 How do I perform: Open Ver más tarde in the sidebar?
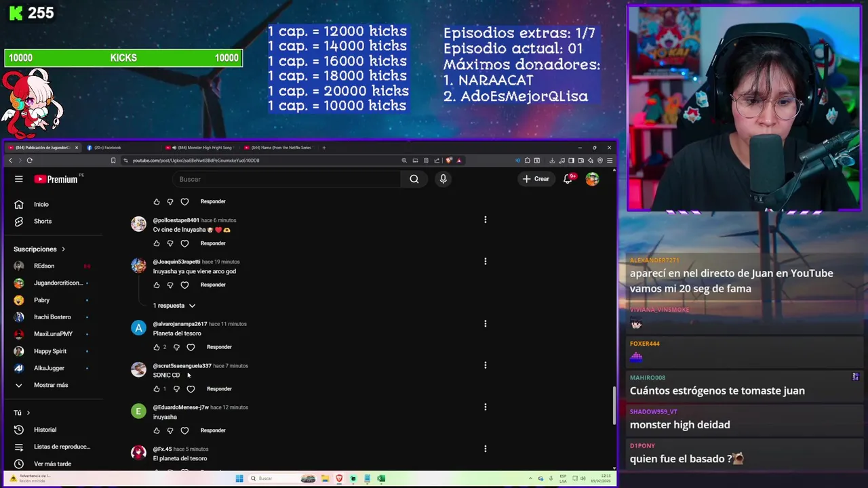click(52, 464)
